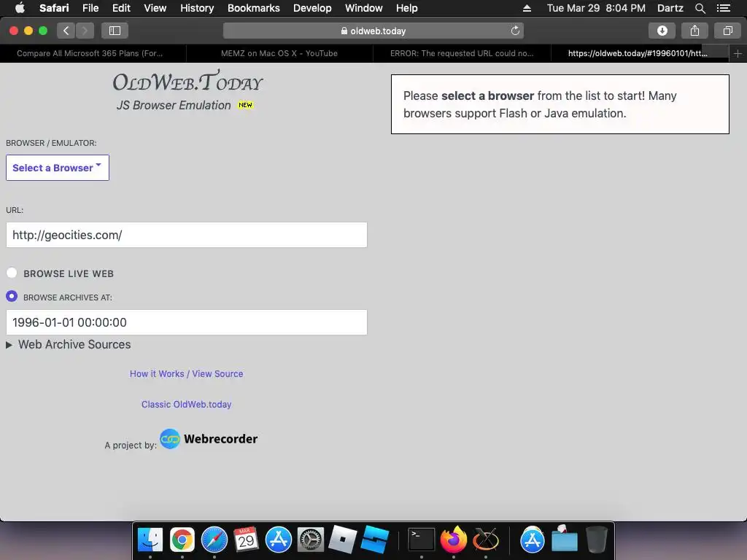Switch to the ERROR requested URL tab
Viewport: 747px width, 560px height.
[462, 53]
